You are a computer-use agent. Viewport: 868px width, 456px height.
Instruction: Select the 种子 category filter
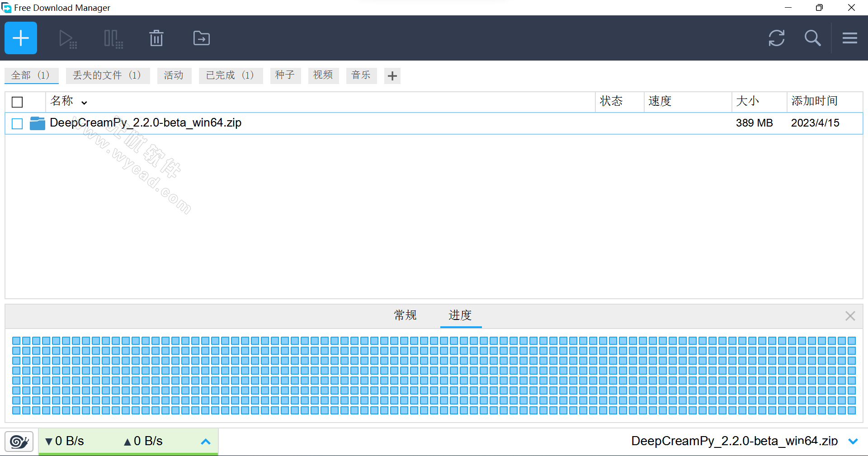285,75
